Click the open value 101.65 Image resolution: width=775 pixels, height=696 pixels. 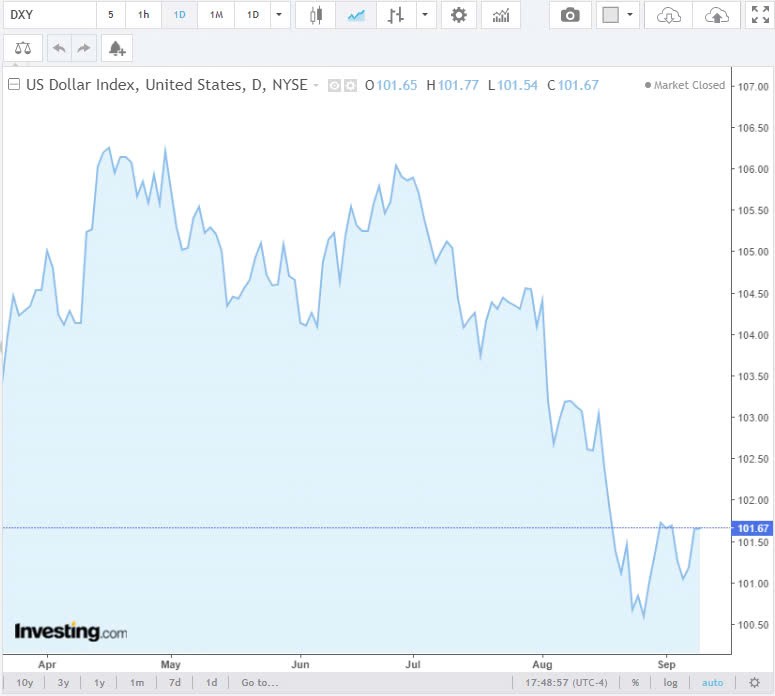tap(396, 85)
